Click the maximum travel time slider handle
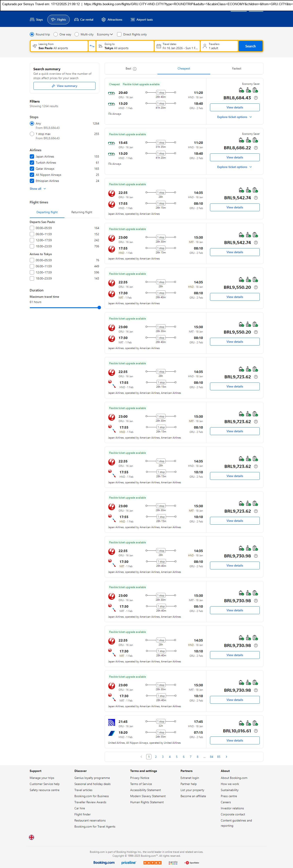The width and height of the screenshot is (293, 868). 99,307
